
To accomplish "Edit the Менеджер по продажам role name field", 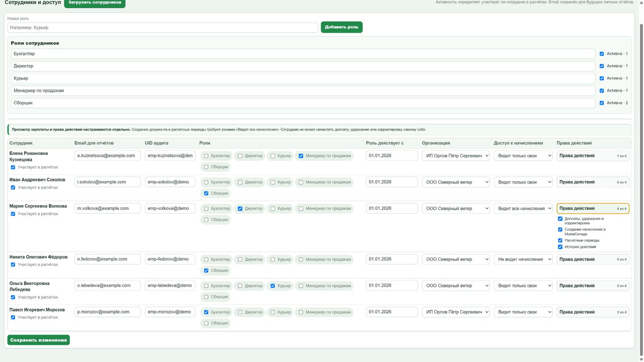I will point(303,90).
